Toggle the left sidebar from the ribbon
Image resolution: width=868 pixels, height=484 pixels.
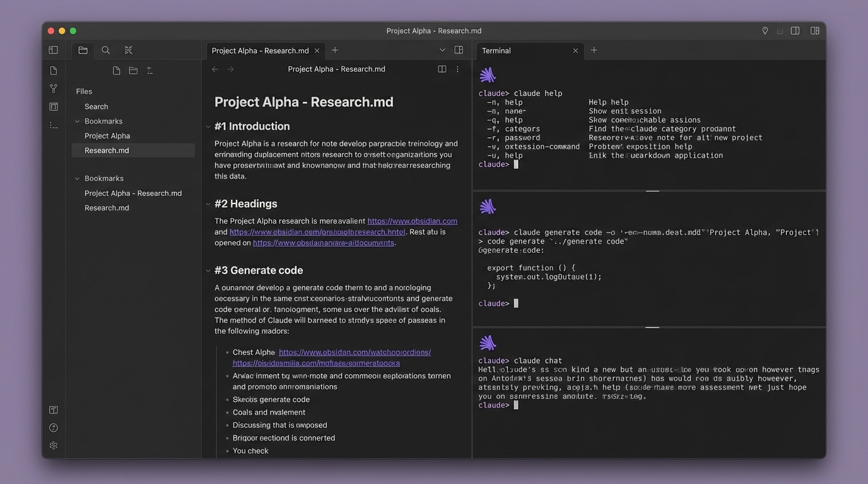pyautogui.click(x=54, y=50)
